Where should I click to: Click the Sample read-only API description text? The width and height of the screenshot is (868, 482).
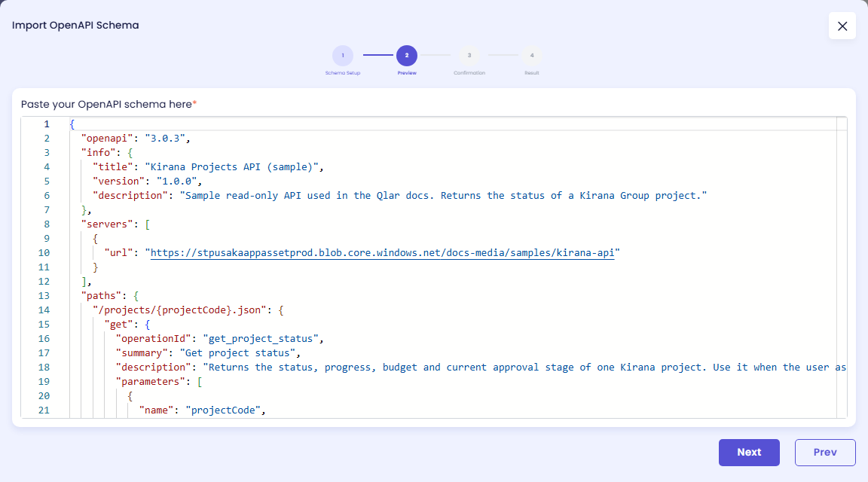[443, 196]
